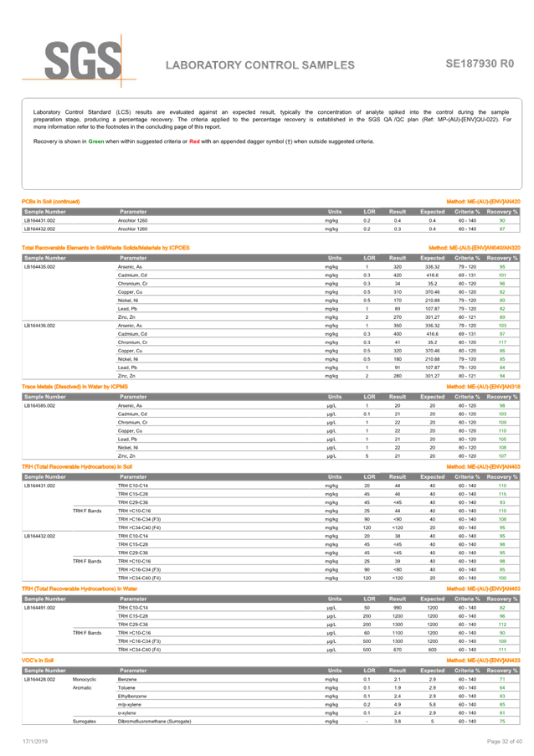Click result value 990 in TRH Water table
This screenshot has height=756, width=534.
click(398, 608)
